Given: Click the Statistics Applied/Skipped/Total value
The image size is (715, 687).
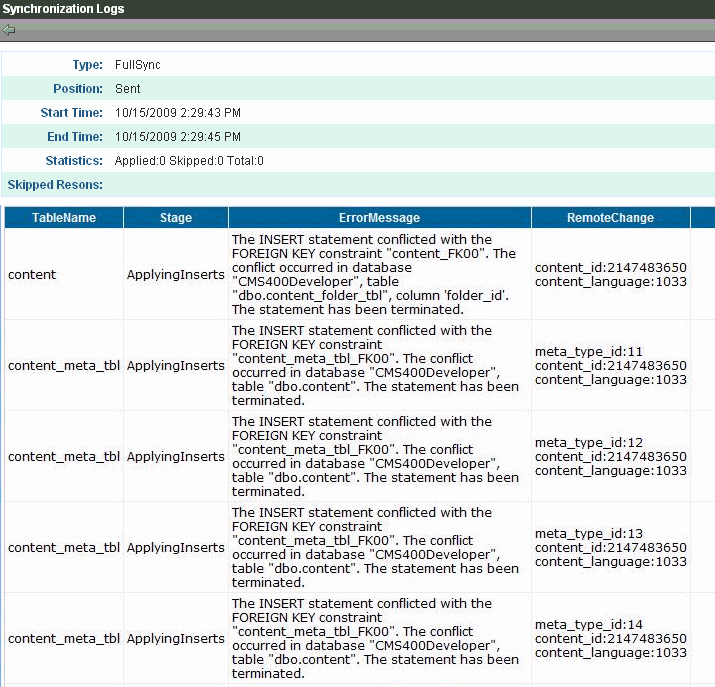Looking at the screenshot, I should [x=189, y=161].
